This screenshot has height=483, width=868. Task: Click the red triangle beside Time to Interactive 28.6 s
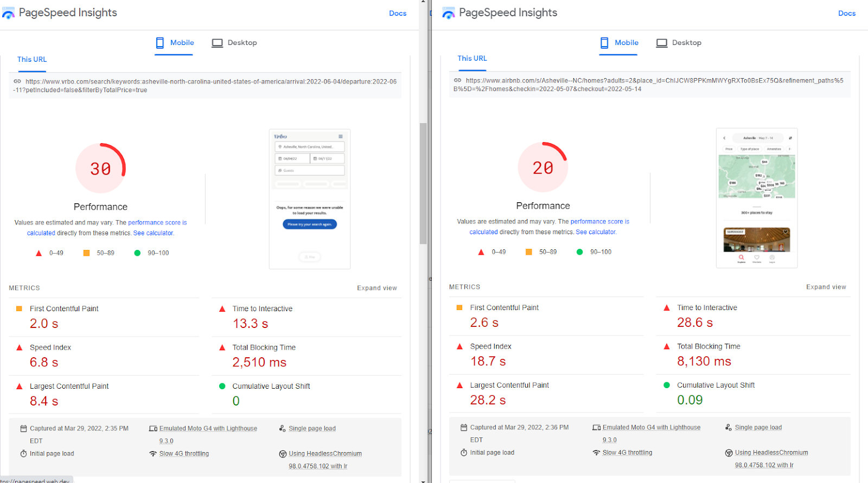(x=667, y=308)
